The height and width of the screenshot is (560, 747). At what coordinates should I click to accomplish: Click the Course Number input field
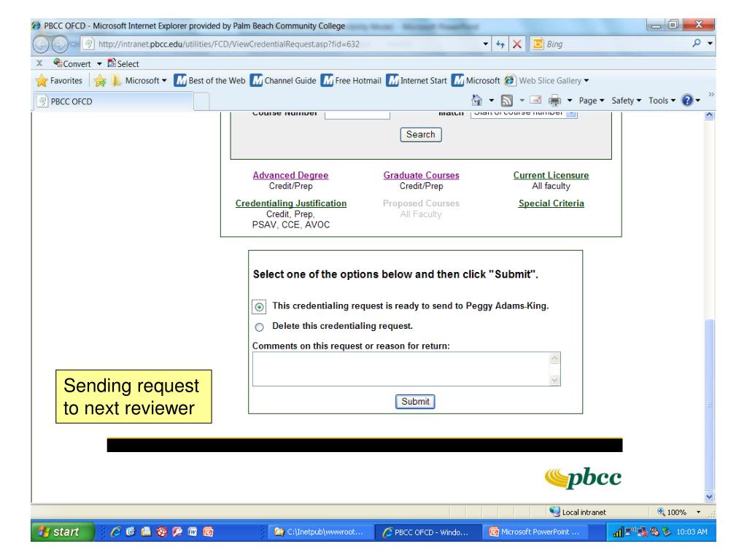pos(357,114)
